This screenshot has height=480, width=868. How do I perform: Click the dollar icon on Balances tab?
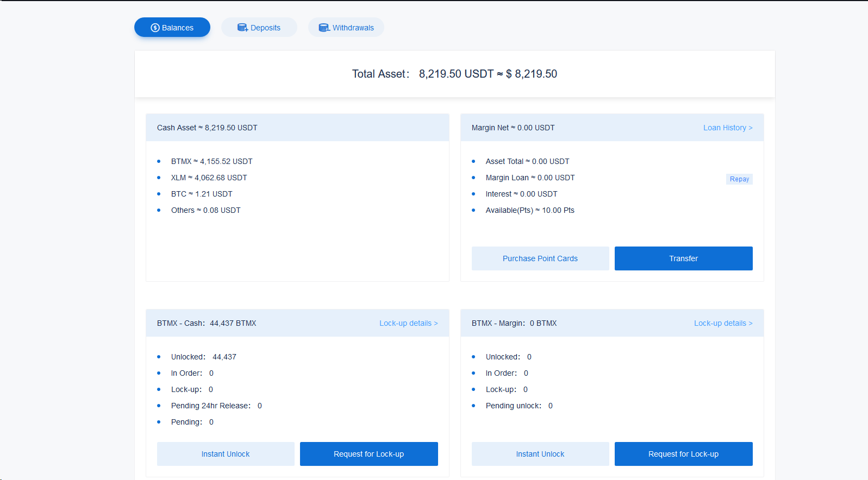coord(155,28)
